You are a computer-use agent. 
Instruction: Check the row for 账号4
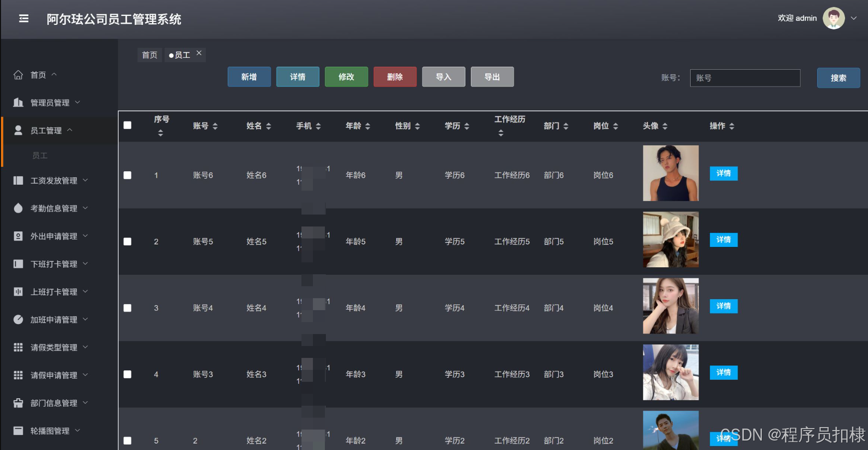[x=128, y=308]
